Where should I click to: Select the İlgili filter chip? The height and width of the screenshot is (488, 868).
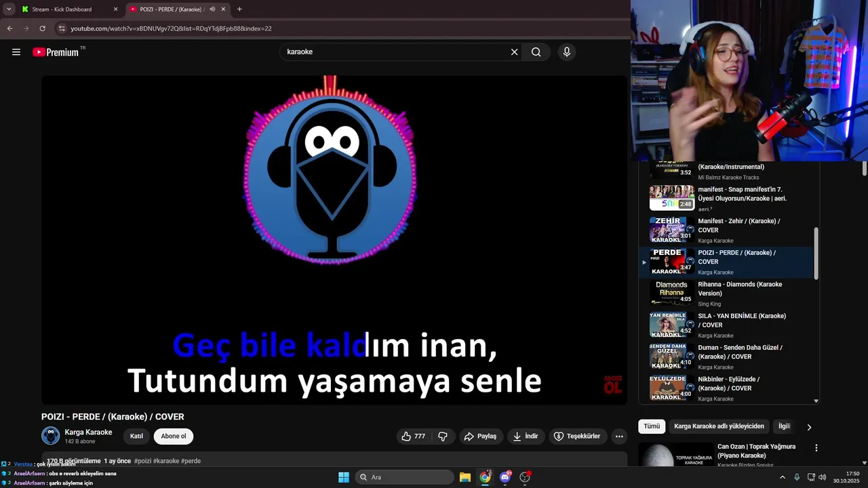(x=784, y=426)
